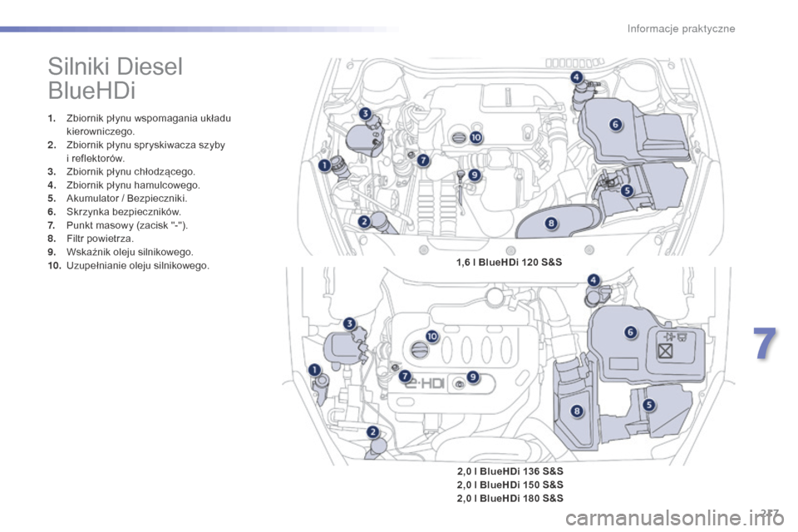Click the '2,0 l BlueHDi 150 S&S' caption
Viewport: 798px width, 532px height.
click(x=510, y=485)
